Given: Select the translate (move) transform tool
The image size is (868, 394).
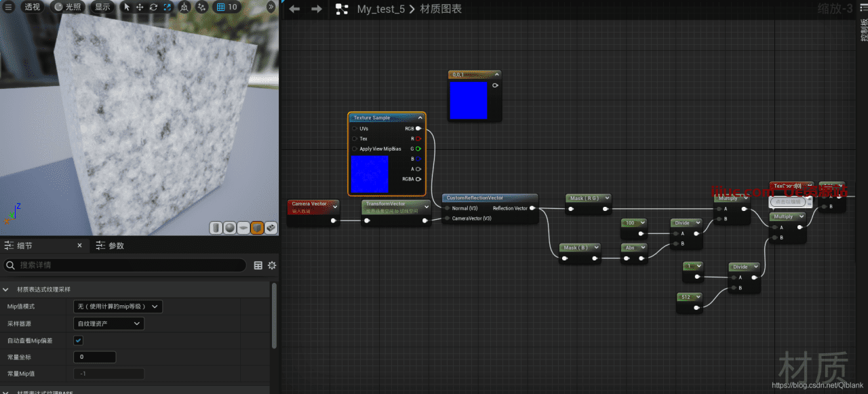Looking at the screenshot, I should click(x=140, y=7).
